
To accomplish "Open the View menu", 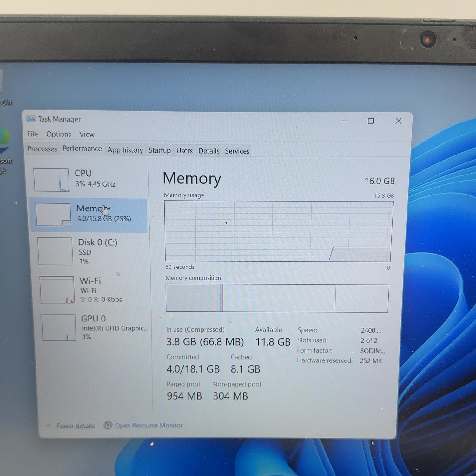I will click(87, 135).
